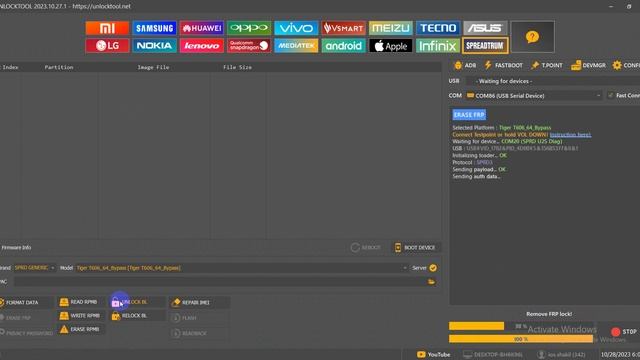Click the File Size column header

[237, 67]
